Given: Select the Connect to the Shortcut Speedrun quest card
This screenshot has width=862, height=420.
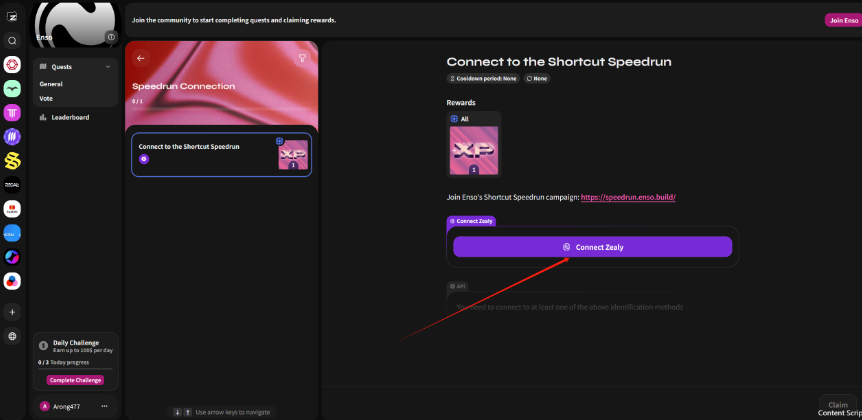Looking at the screenshot, I should tap(222, 154).
